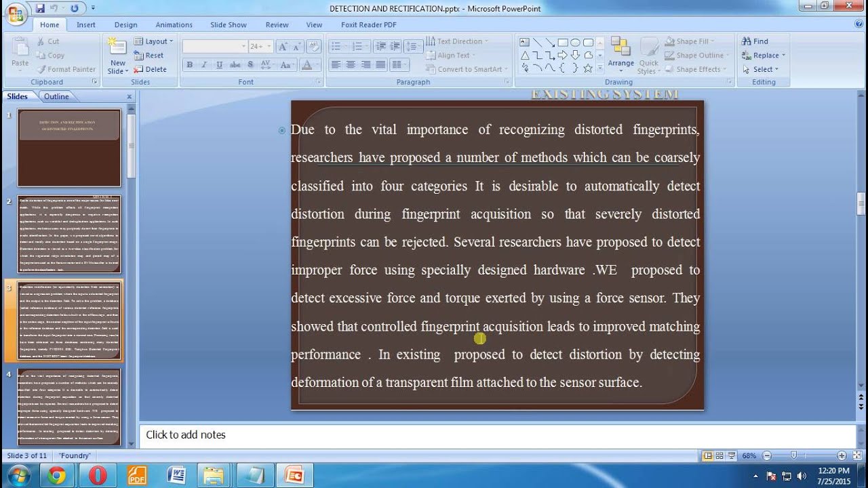The height and width of the screenshot is (488, 868).
Task: Click the 68% zoom level
Action: (749, 455)
